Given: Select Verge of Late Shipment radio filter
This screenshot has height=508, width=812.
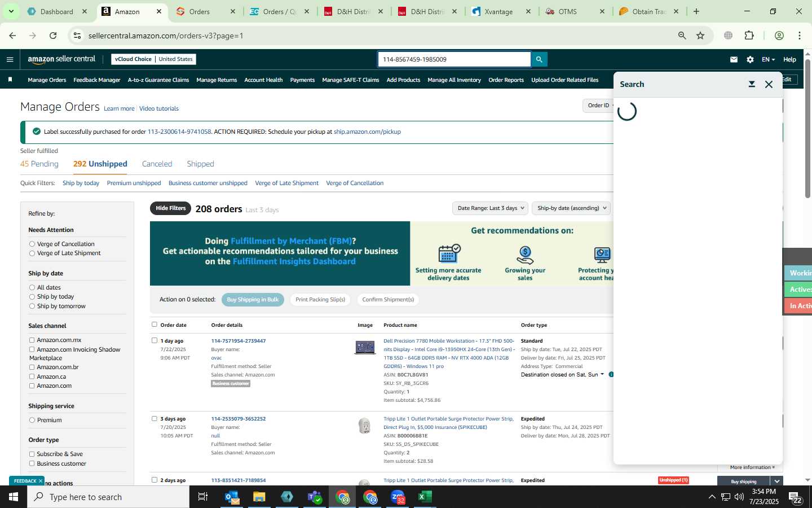Looking at the screenshot, I should point(32,253).
